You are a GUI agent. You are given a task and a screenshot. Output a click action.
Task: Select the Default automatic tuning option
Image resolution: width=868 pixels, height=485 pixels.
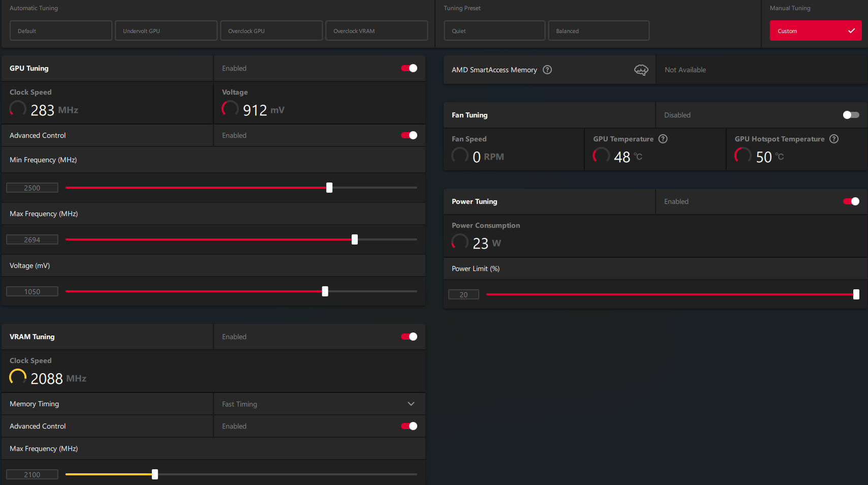[61, 31]
